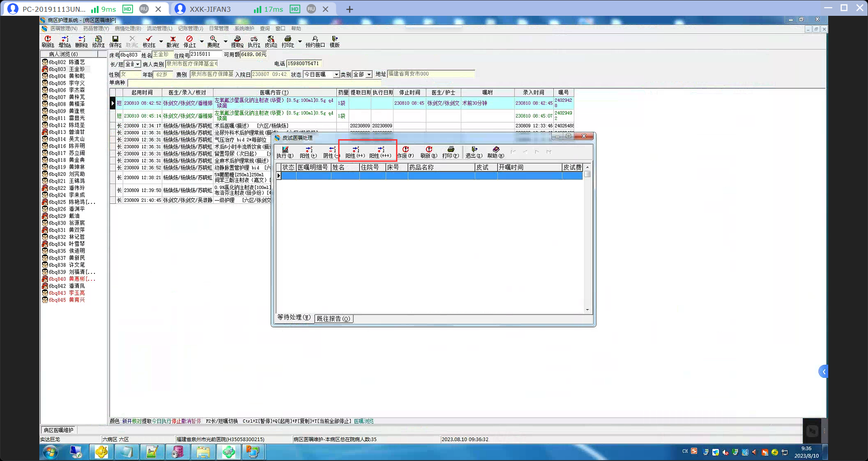The width and height of the screenshot is (868, 461).
Task: Click the 床号 bed number input field
Action: tap(129, 55)
